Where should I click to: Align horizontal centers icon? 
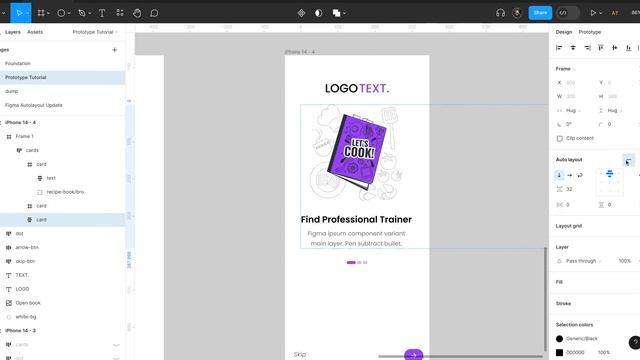coord(573,48)
